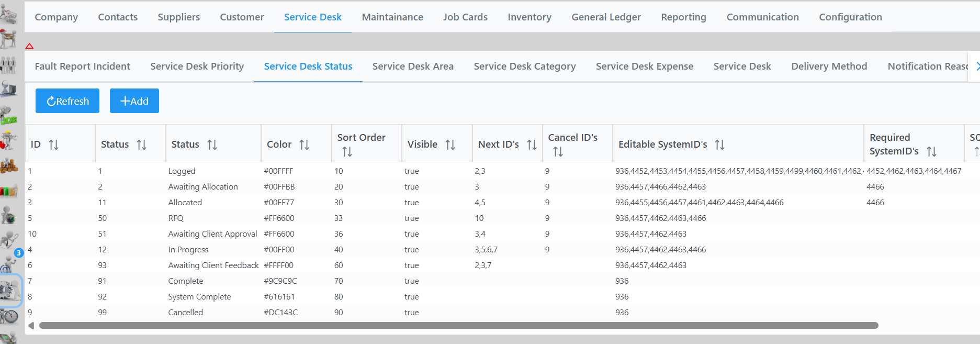
Task: Sort by the Next ID's column arrows
Action: pos(532,145)
